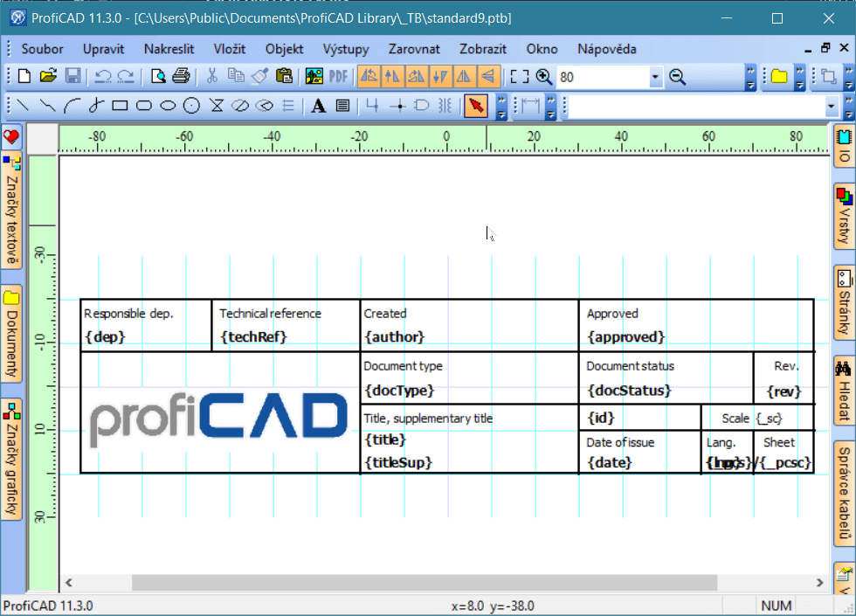Click the format painter brush icon
856x616 pixels.
[x=260, y=77]
